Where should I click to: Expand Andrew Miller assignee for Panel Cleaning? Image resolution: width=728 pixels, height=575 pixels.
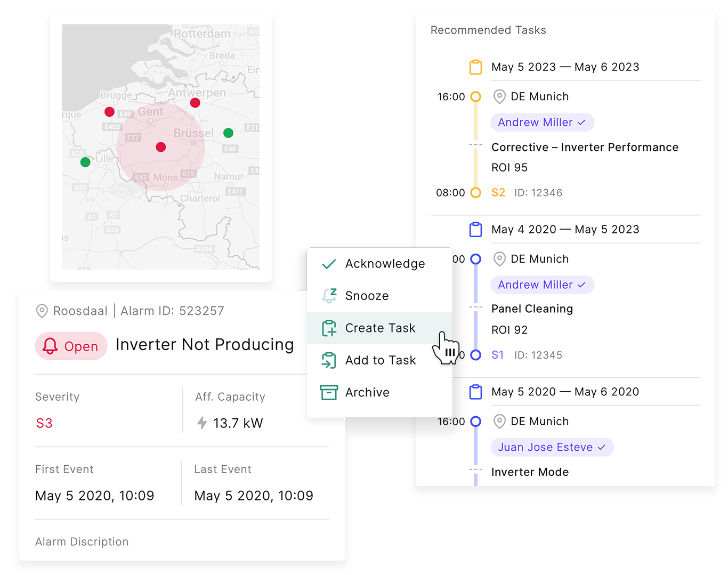tap(542, 285)
